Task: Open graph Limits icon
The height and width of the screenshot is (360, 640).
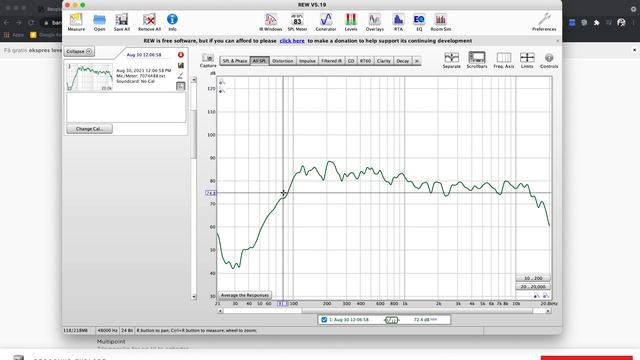Action: point(527,60)
